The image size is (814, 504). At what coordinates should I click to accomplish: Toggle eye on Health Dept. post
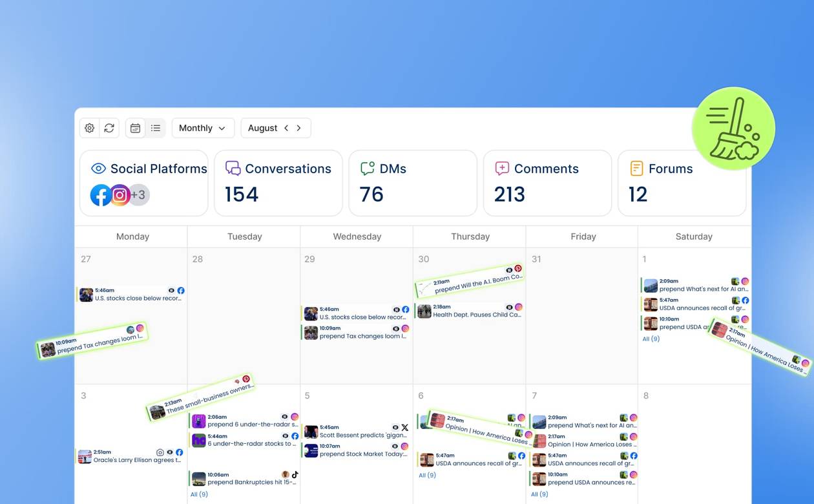click(509, 307)
